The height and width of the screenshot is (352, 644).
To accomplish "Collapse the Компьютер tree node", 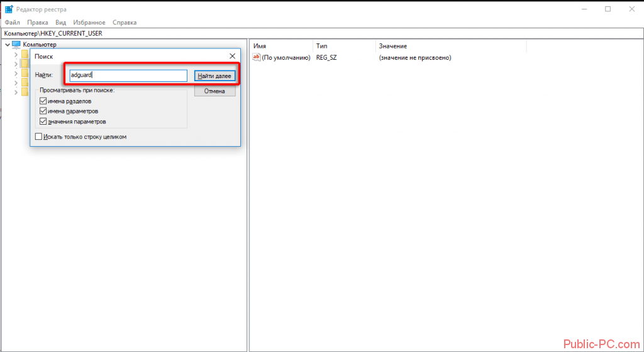I will tap(6, 45).
